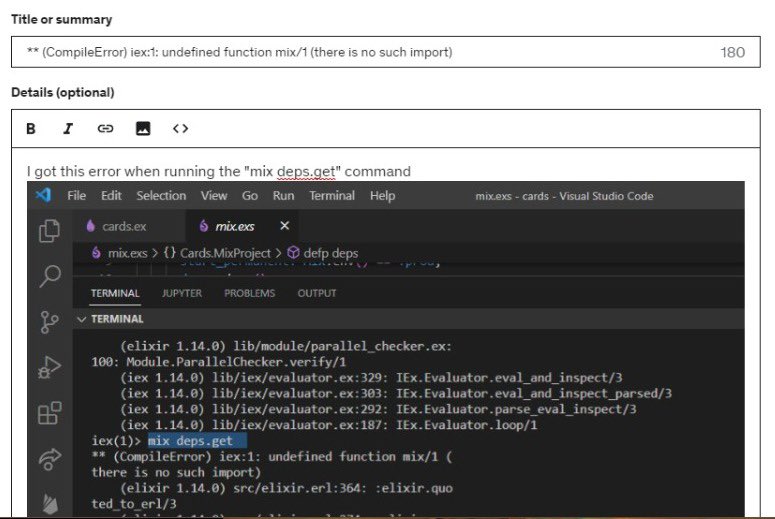Insert a code block in the Details editor
The width and height of the screenshot is (775, 519).
(x=180, y=129)
